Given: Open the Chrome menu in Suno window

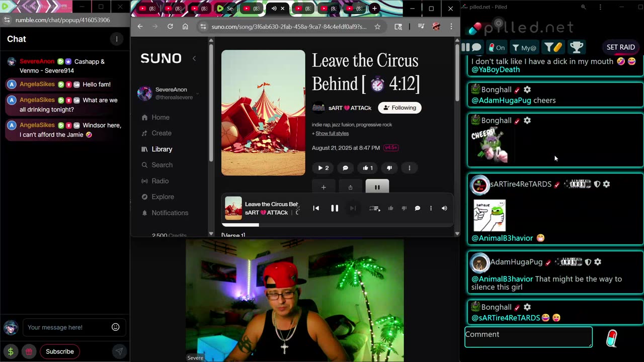Looking at the screenshot, I should point(451,27).
